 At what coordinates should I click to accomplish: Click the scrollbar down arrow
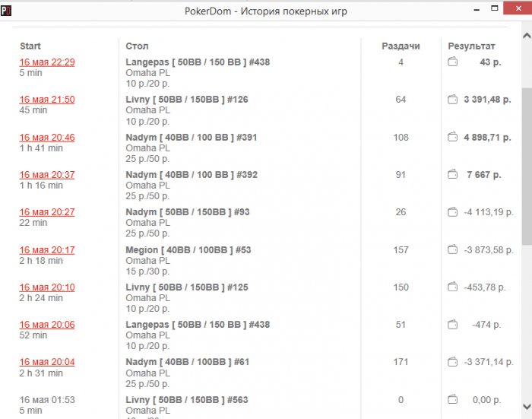[x=527, y=406]
